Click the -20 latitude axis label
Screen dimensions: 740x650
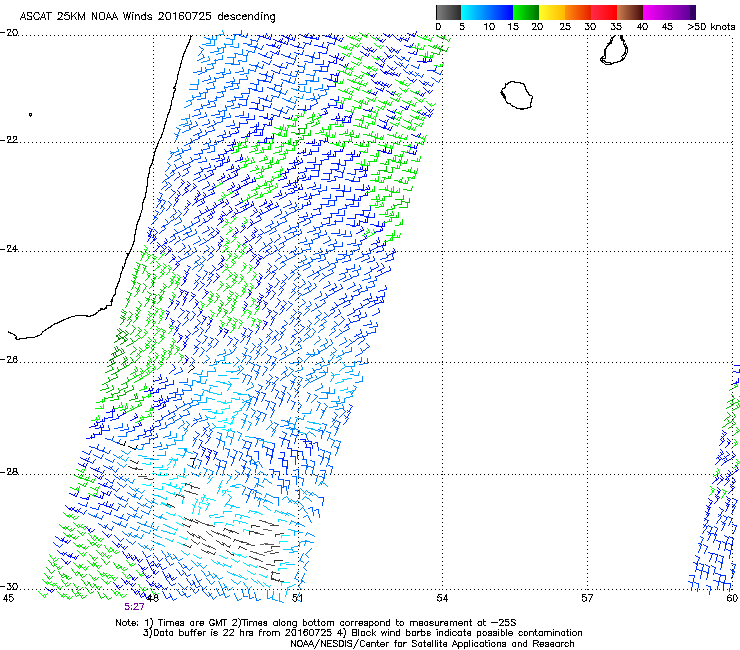coord(9,33)
